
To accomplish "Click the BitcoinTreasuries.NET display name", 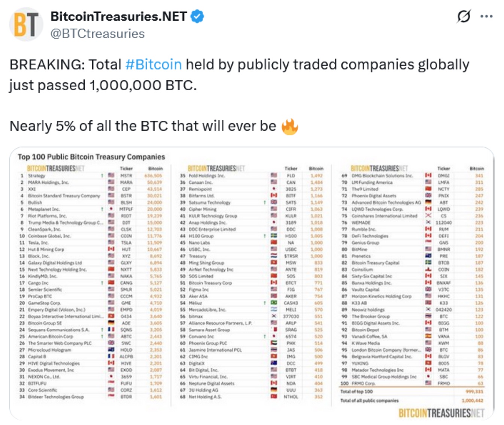I will tap(119, 16).
